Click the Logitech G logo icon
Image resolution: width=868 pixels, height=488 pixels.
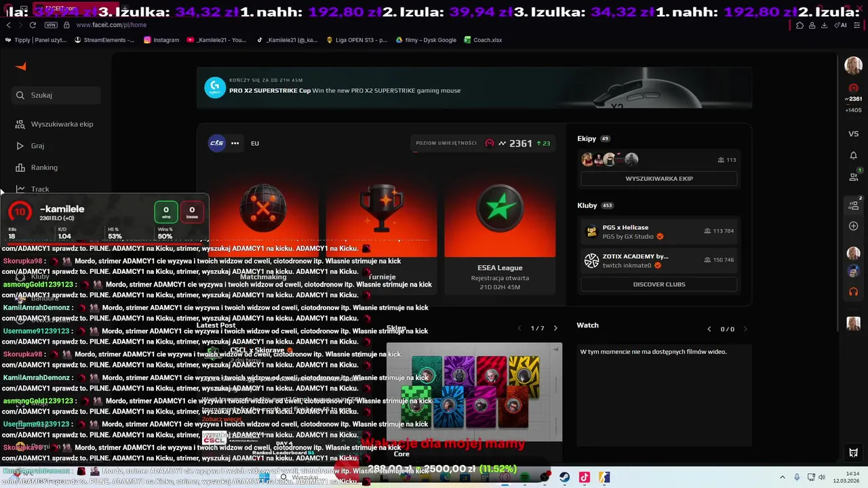click(215, 87)
